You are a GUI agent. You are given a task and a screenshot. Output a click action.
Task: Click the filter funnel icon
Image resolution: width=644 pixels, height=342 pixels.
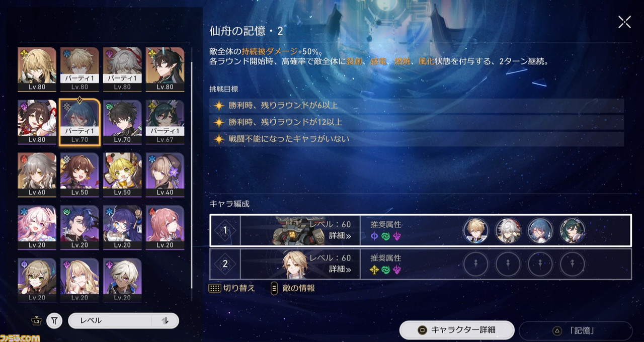(x=54, y=320)
